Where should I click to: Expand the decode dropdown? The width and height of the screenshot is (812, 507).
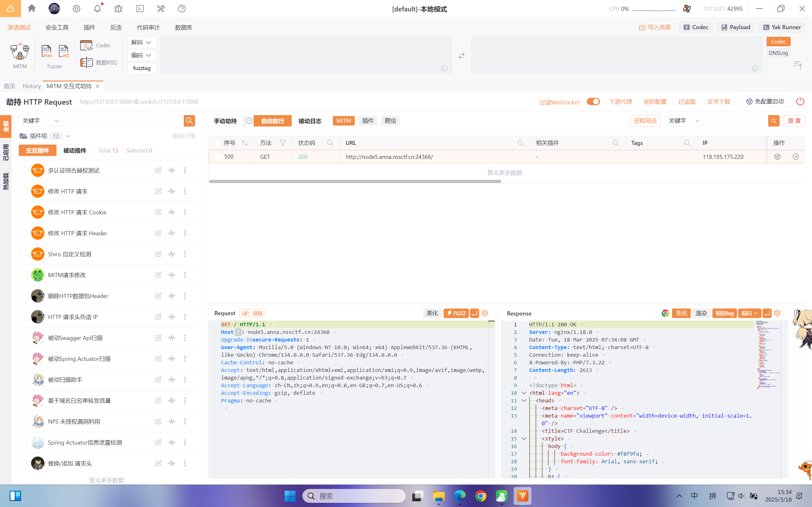(142, 42)
